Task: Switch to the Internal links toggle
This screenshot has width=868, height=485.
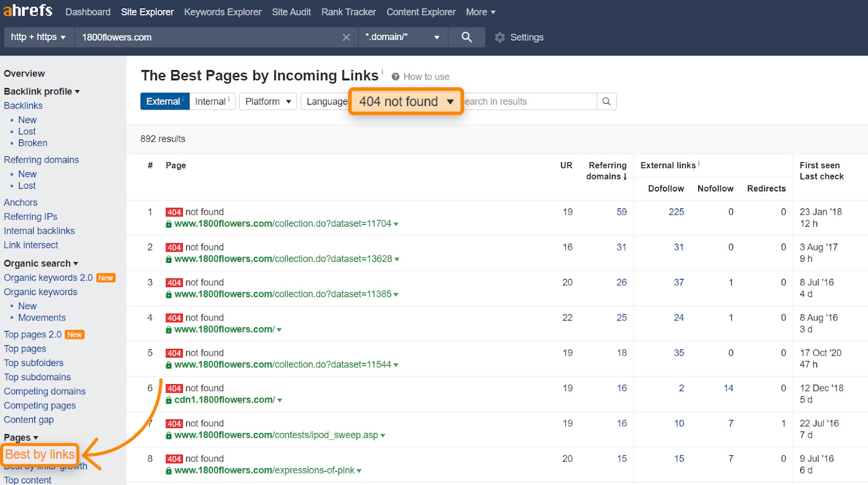Action: tap(212, 101)
